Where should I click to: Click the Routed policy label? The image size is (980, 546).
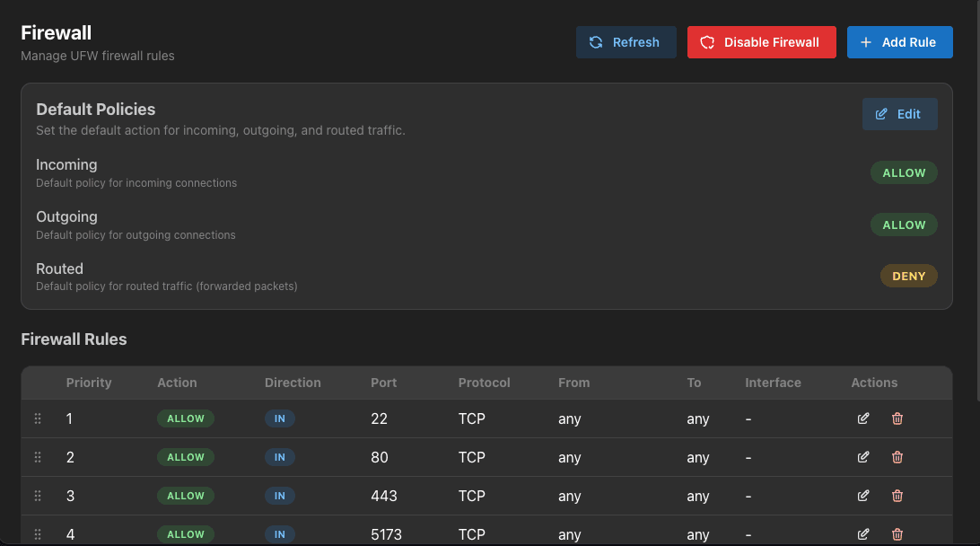(59, 269)
